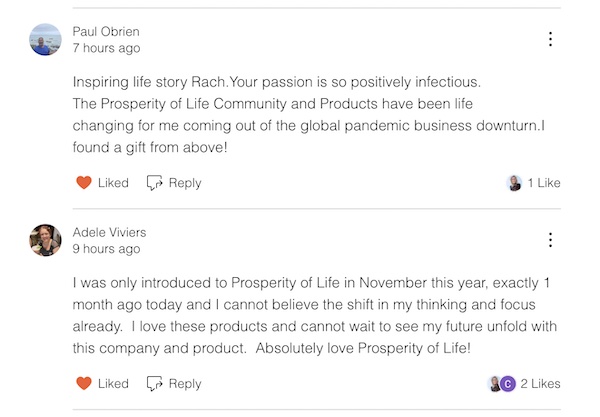Click Paul Obrien's profile picture

point(46,39)
